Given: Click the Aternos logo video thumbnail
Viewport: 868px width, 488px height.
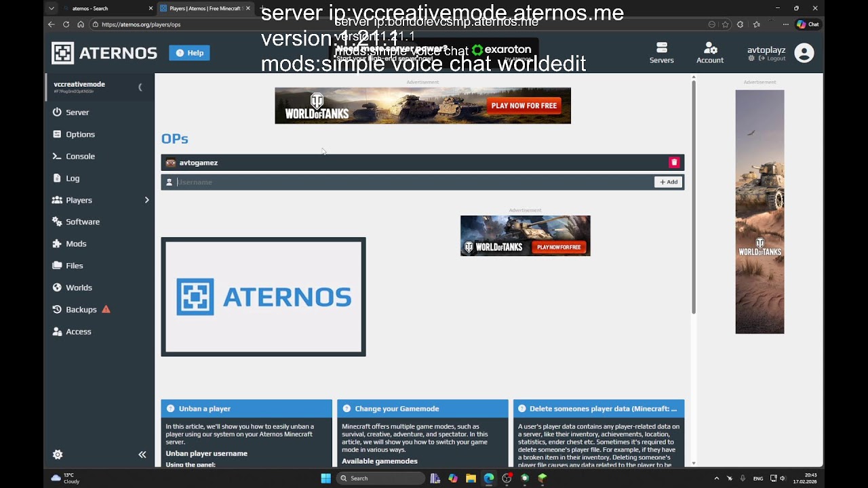Looking at the screenshot, I should point(263,297).
